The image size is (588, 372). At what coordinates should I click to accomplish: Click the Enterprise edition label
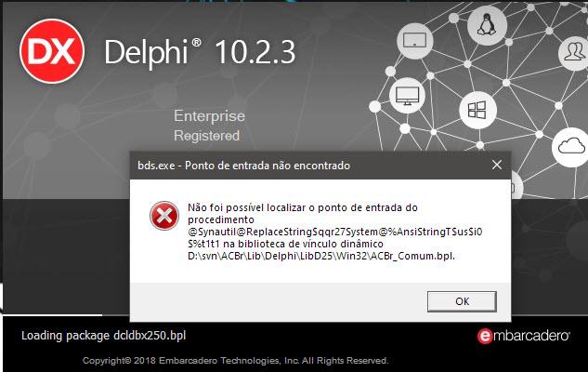pyautogui.click(x=209, y=116)
